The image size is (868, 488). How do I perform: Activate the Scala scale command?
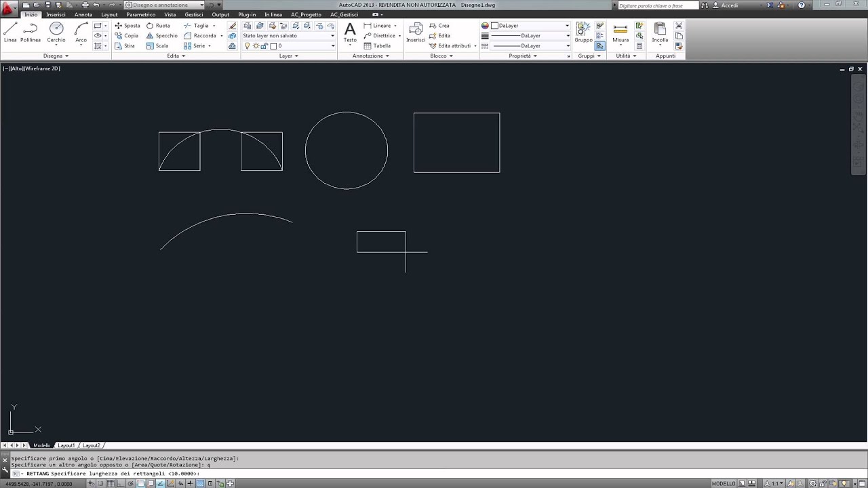pos(157,46)
